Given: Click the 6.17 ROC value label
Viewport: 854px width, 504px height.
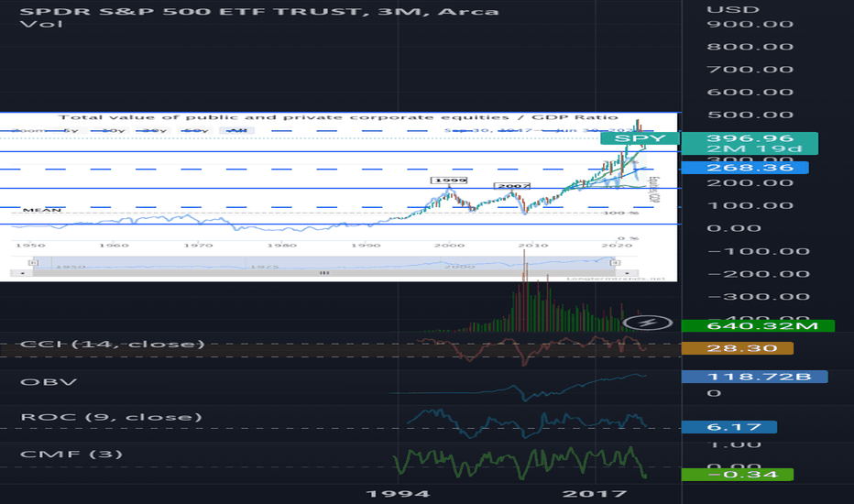Looking at the screenshot, I should click(x=729, y=427).
